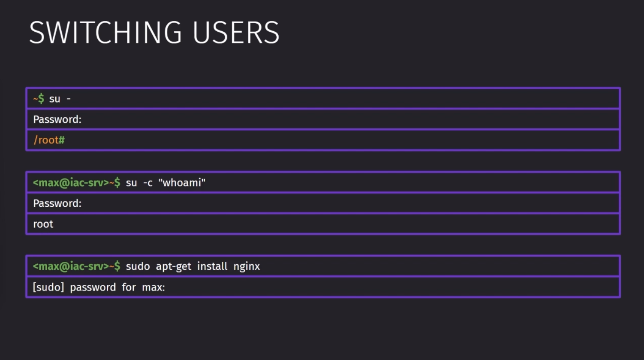Click the word 'sudo' in the last command
The height and width of the screenshot is (360, 644).
point(138,266)
